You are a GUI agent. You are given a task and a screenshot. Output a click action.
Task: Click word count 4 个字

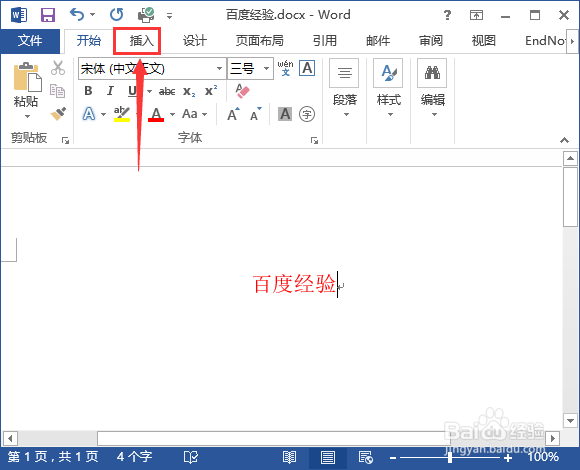pos(135,457)
